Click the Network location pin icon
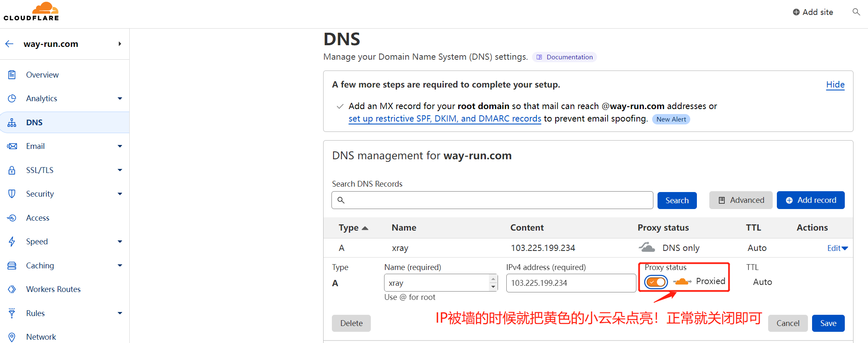 coord(12,337)
